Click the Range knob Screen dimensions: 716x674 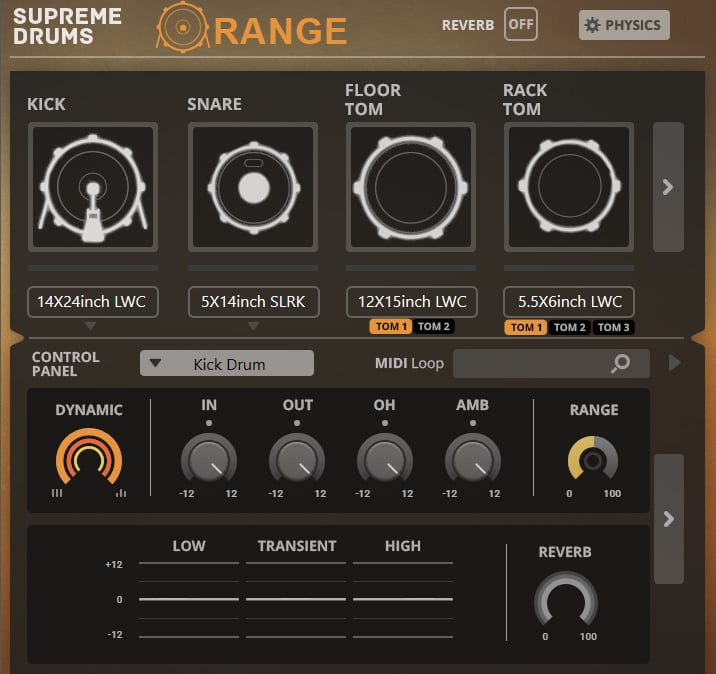[593, 460]
